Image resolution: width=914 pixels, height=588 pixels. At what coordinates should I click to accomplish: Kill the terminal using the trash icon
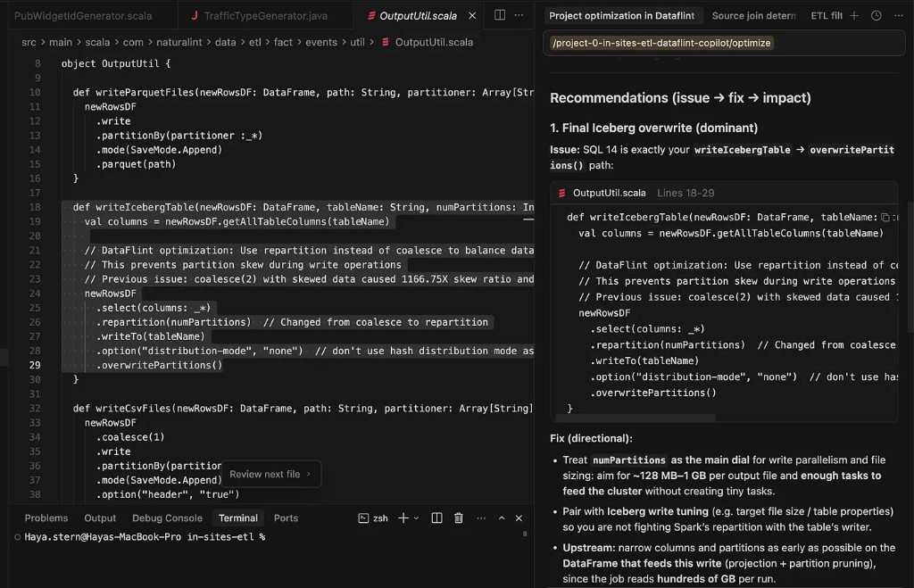(458, 518)
